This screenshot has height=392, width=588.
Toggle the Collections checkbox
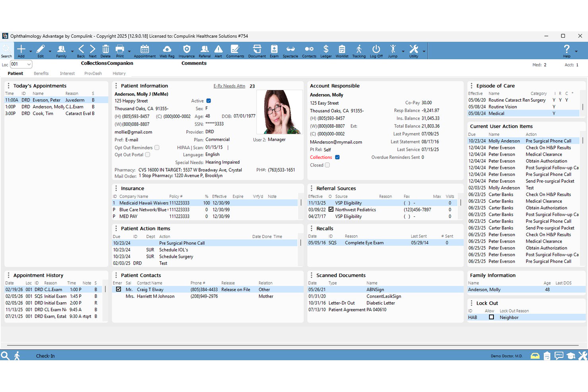point(337,157)
